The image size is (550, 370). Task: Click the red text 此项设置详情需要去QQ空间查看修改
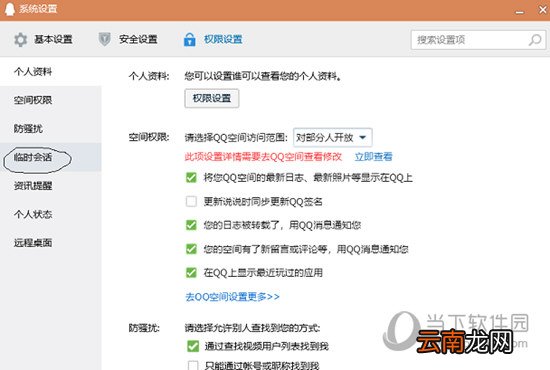[x=263, y=157]
